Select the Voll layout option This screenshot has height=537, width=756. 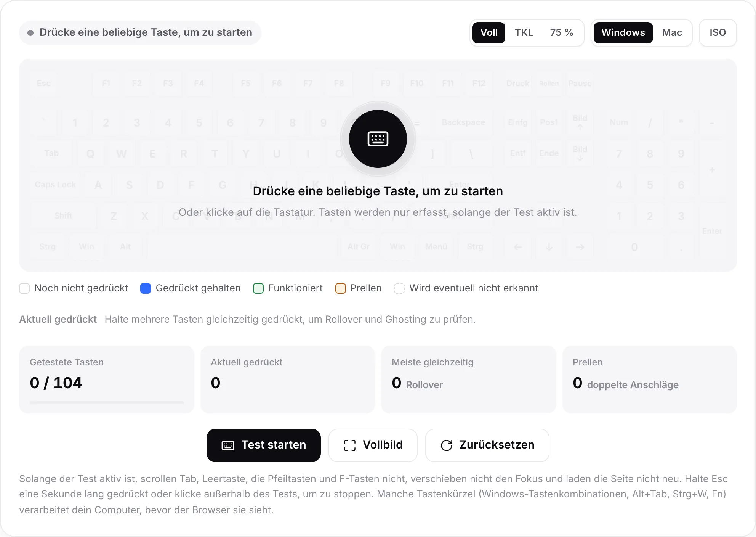click(489, 33)
